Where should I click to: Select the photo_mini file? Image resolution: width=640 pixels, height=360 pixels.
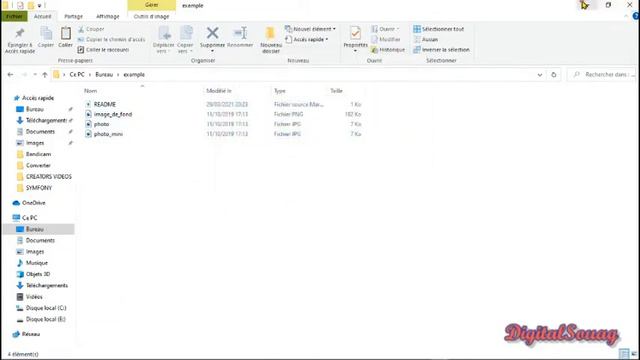[108, 134]
